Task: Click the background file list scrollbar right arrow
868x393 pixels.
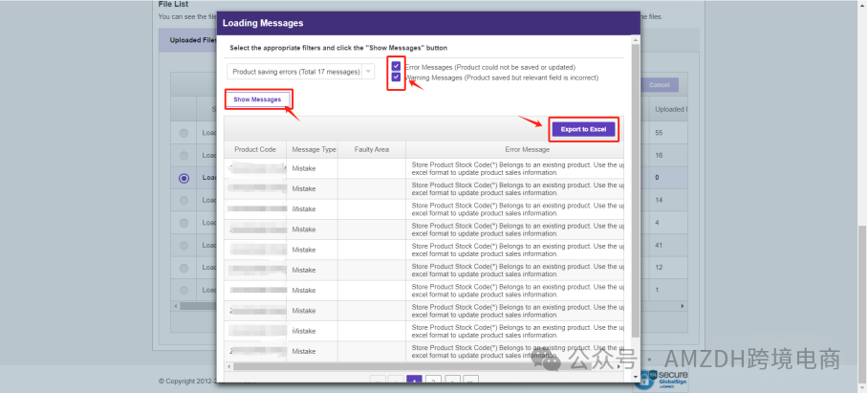Action: 683,306
